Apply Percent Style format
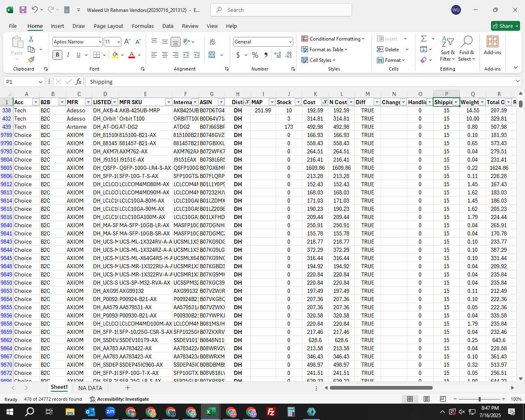The height and width of the screenshot is (420, 525). click(255, 55)
